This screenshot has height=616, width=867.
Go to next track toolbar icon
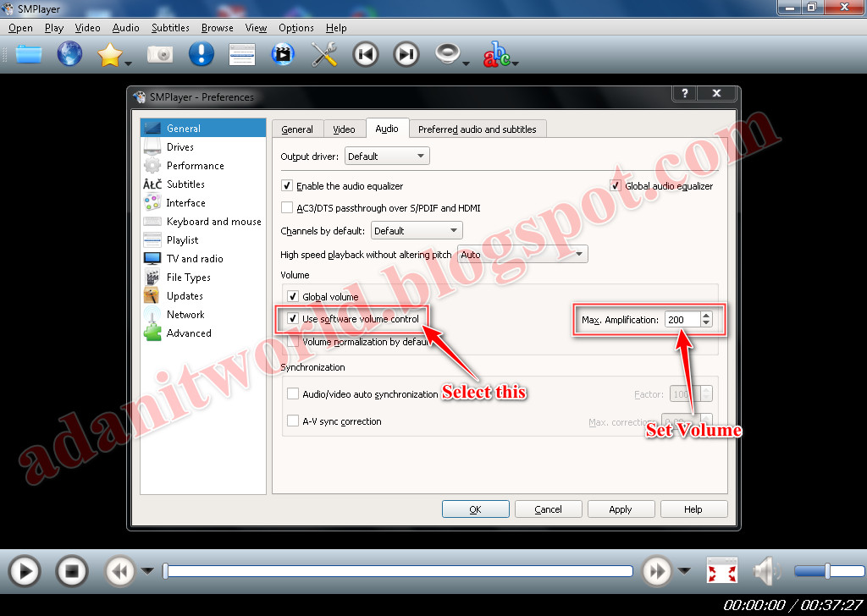pyautogui.click(x=406, y=54)
